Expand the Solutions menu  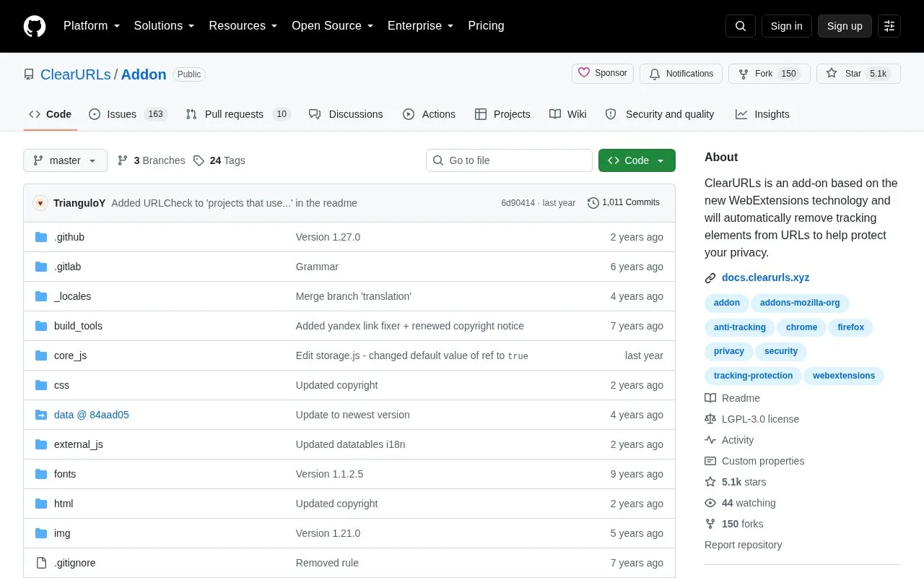(x=165, y=26)
